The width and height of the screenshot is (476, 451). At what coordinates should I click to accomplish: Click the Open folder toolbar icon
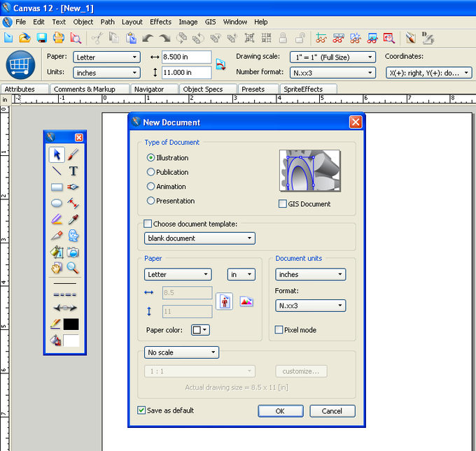point(25,38)
